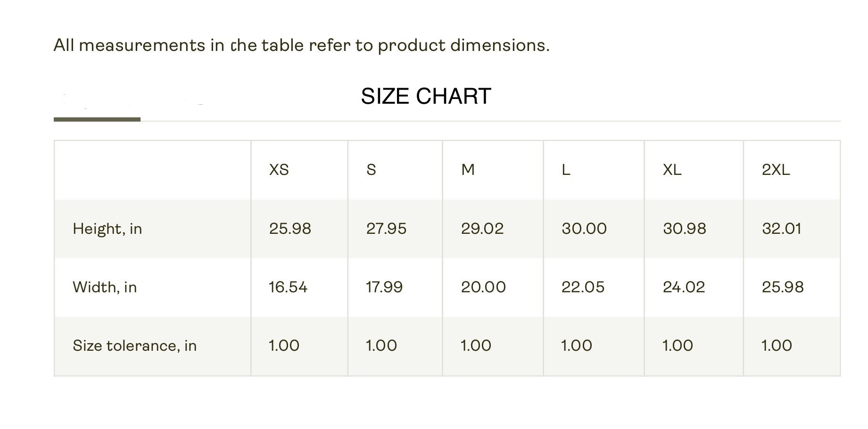Select the S height value 27.95
The image size is (868, 429).
386,229
